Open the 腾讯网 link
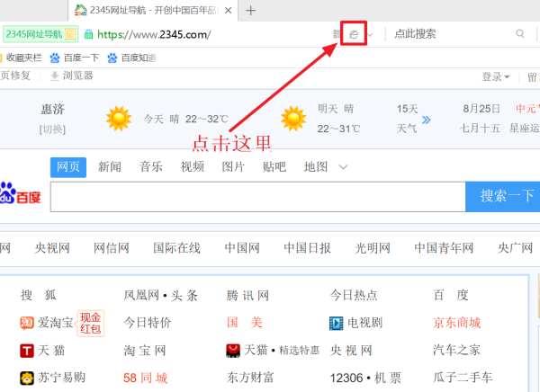Image resolution: width=540 pixels, height=392 pixels. click(247, 295)
